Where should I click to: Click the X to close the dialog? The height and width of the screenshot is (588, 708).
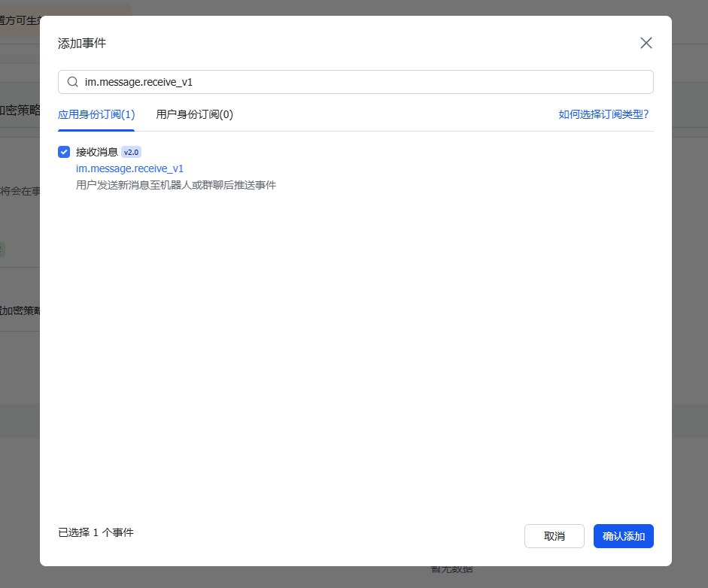point(646,43)
